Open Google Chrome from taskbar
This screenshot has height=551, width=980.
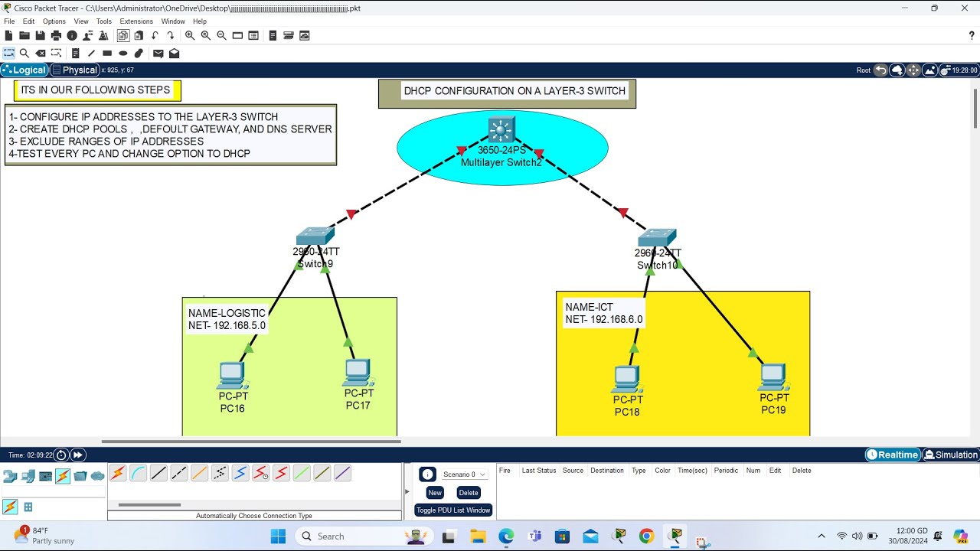pyautogui.click(x=646, y=536)
